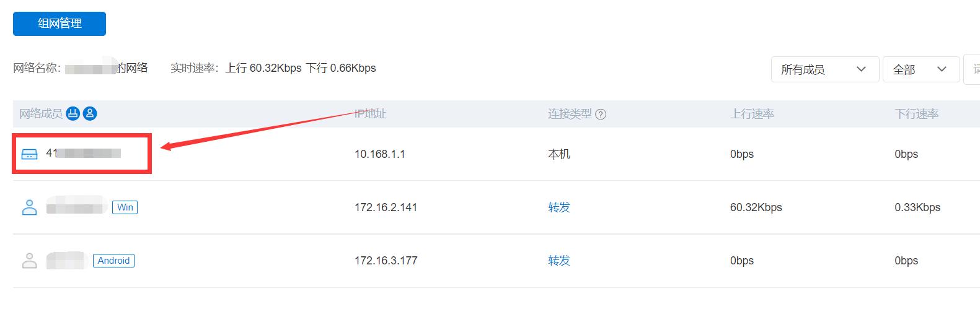Select the 10.168.1.1 IP address cell
Viewport: 980px width, 317px height.
tap(379, 154)
